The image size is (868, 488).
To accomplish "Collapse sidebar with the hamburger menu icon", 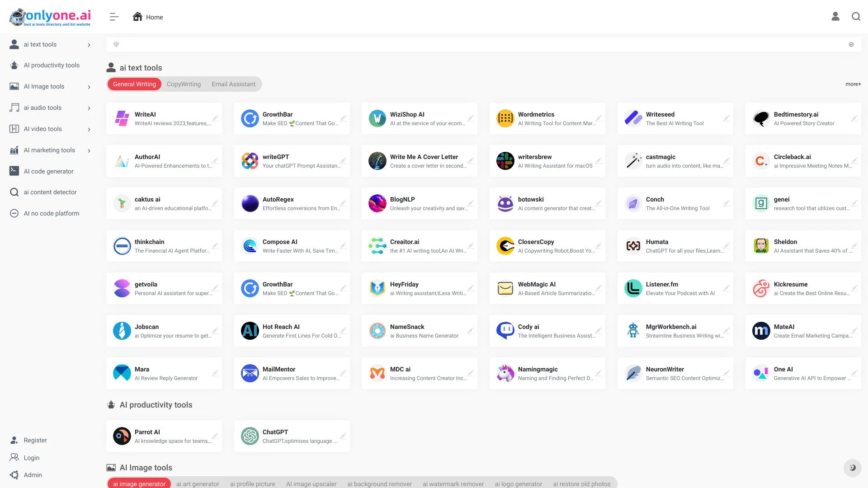I will pyautogui.click(x=114, y=17).
